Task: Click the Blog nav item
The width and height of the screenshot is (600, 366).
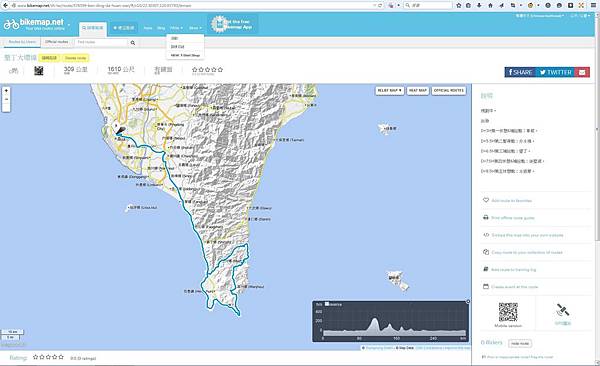Action: point(161,28)
